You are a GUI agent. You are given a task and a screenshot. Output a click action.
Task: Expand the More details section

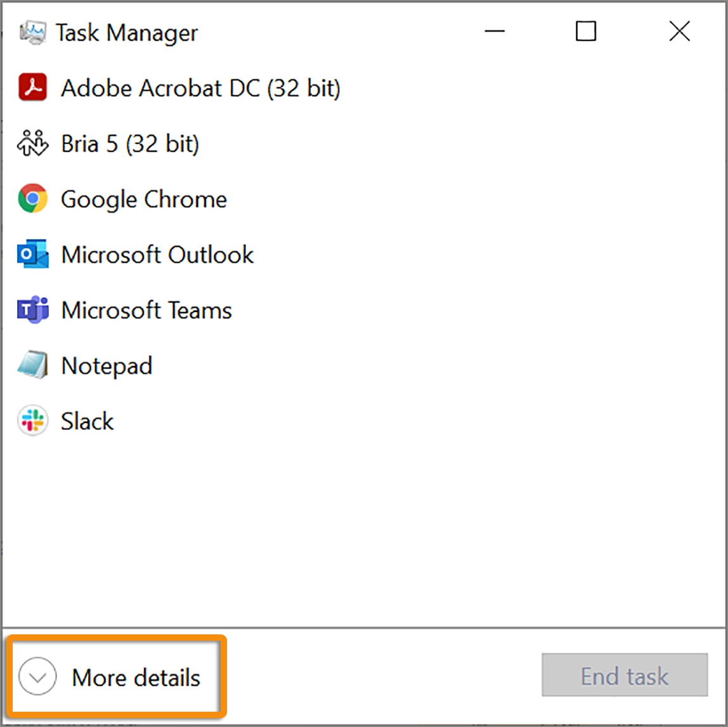pyautogui.click(x=37, y=677)
